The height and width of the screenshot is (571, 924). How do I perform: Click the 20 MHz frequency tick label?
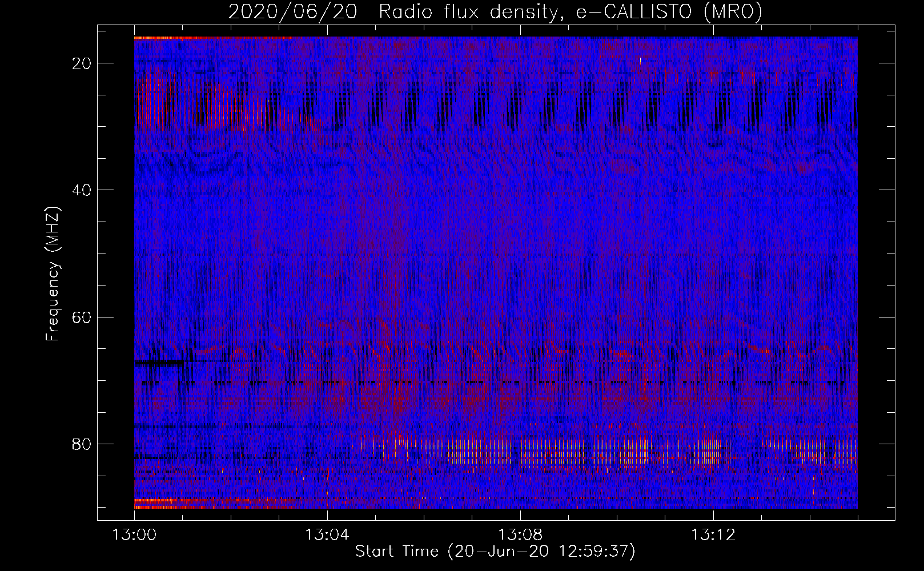click(x=82, y=63)
